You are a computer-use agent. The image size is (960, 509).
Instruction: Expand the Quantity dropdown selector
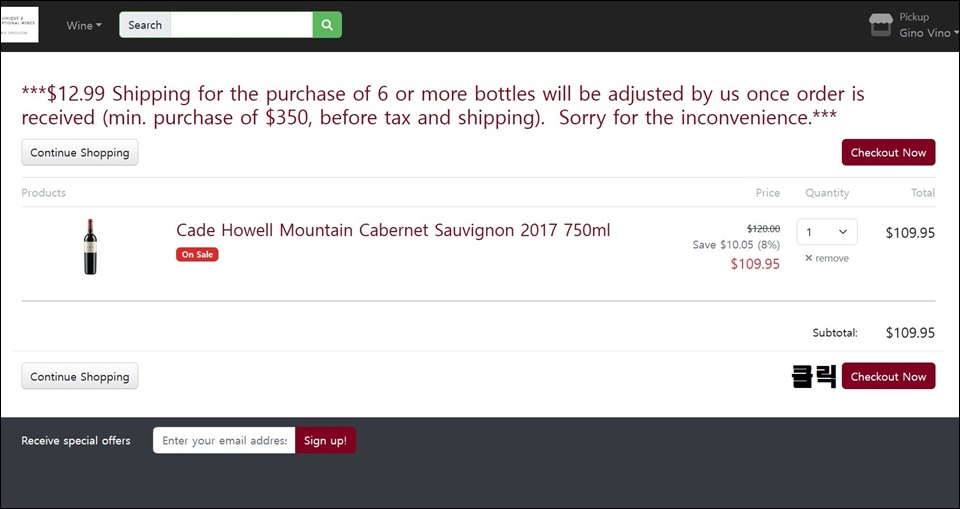click(827, 232)
